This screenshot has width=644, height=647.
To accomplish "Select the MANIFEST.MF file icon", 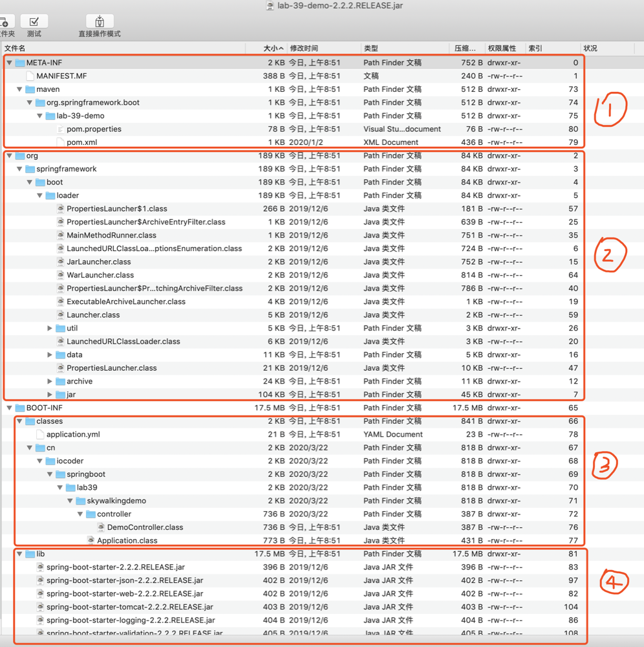I will click(x=30, y=76).
